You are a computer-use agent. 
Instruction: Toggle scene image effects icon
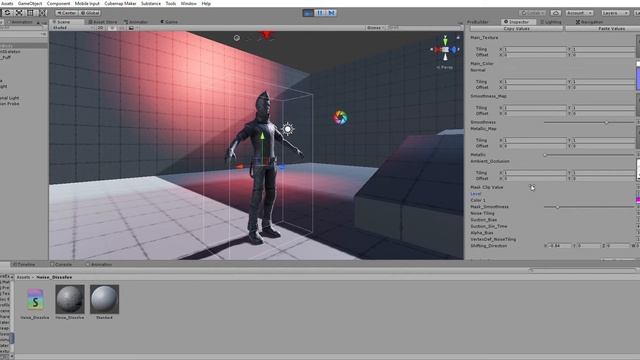point(131,28)
